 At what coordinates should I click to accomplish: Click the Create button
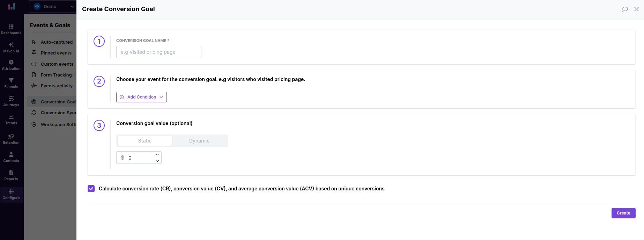coord(623,213)
